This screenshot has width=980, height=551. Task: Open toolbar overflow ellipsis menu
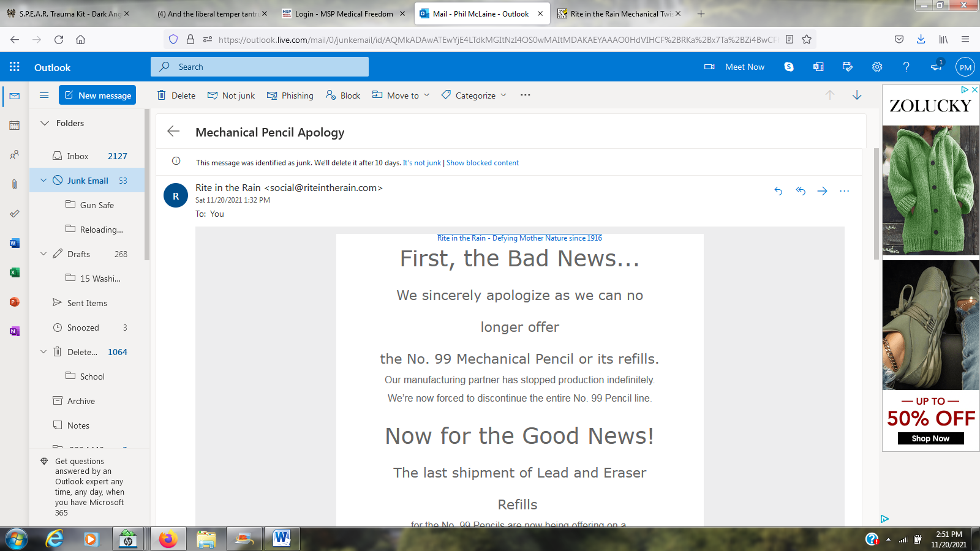[x=526, y=95]
